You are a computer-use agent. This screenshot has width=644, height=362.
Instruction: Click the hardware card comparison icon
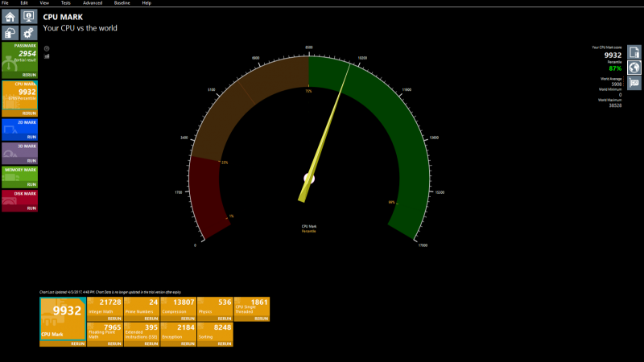[x=634, y=82]
